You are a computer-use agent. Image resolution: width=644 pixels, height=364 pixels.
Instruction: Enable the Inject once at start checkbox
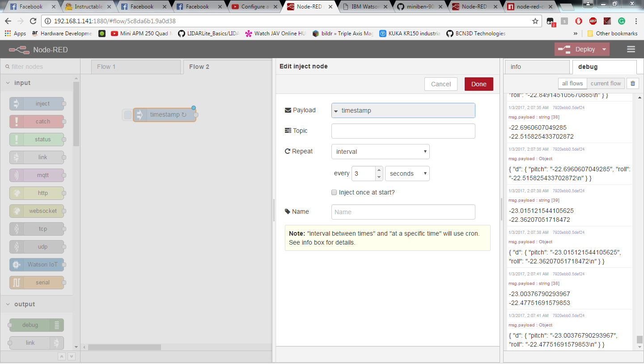point(334,192)
